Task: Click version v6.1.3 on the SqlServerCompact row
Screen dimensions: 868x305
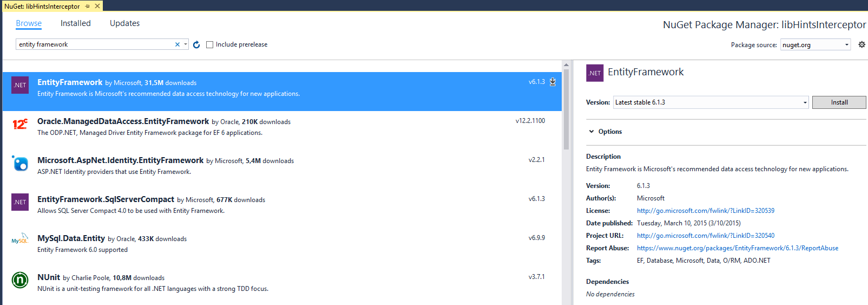Action: tap(537, 199)
